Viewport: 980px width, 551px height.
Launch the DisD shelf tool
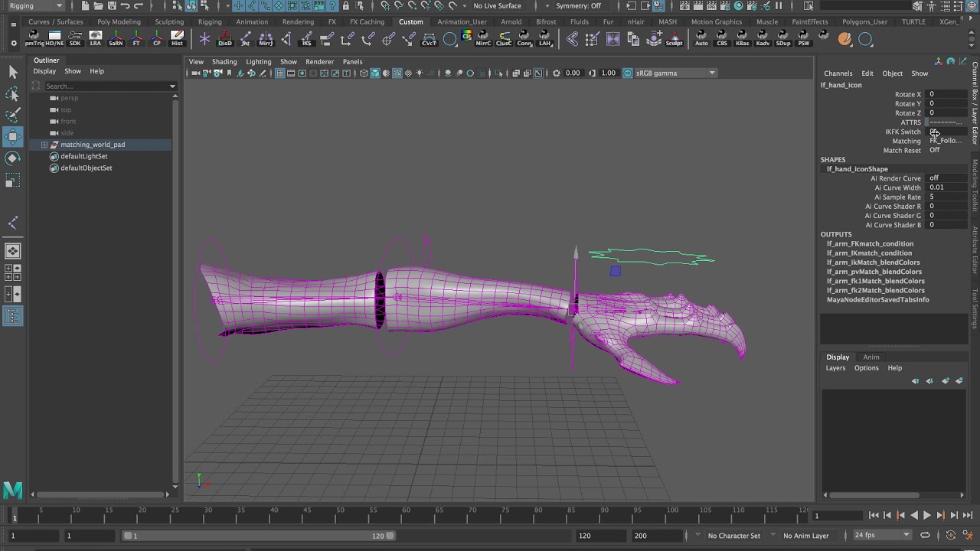pos(225,39)
